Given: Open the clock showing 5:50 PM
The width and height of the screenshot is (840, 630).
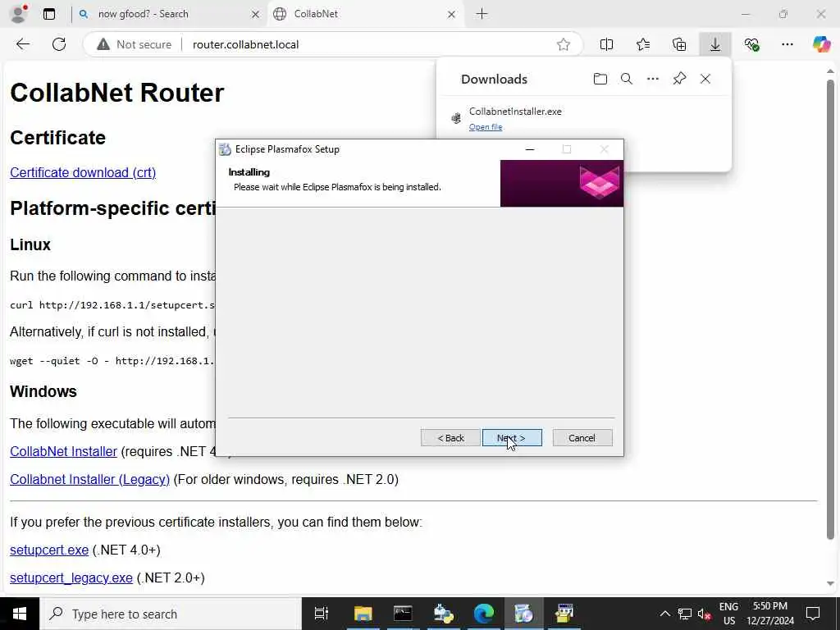Looking at the screenshot, I should pos(770,614).
